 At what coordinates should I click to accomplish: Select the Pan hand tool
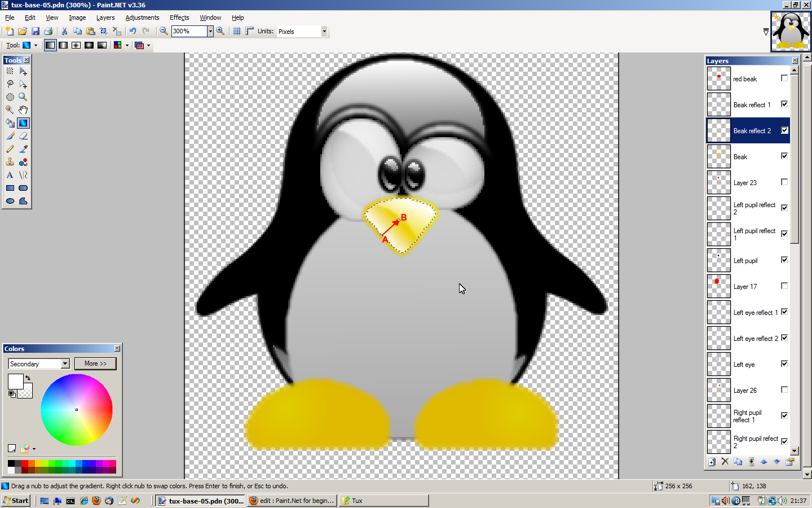(23, 110)
